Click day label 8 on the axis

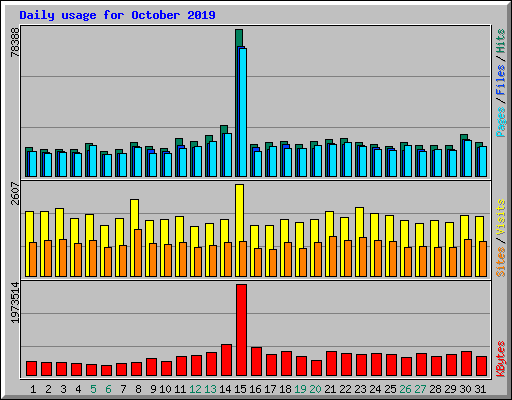pos(138,389)
